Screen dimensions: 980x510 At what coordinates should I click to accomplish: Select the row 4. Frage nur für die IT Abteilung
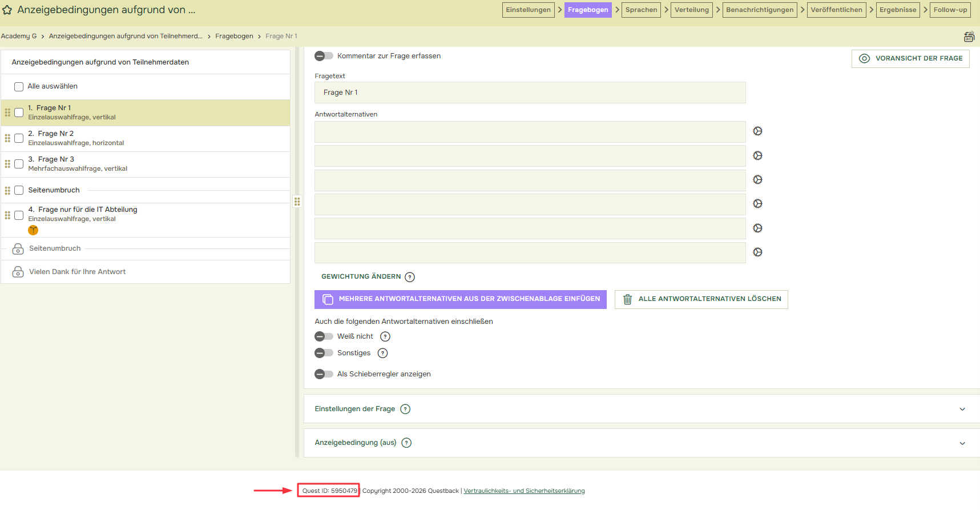[x=146, y=220]
